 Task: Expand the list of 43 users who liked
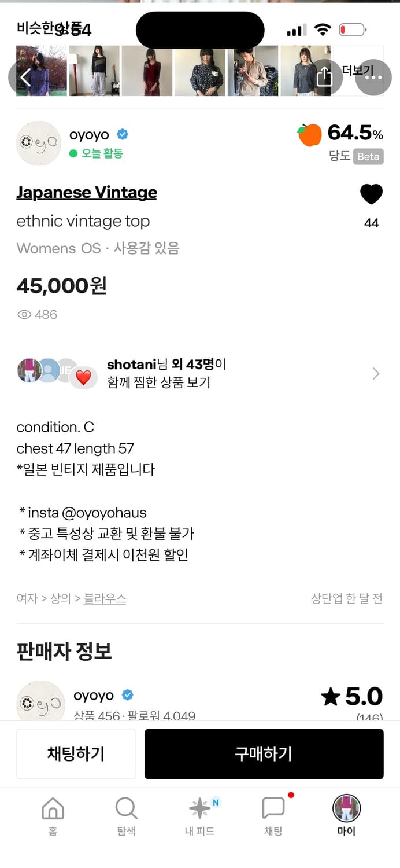[x=376, y=373]
